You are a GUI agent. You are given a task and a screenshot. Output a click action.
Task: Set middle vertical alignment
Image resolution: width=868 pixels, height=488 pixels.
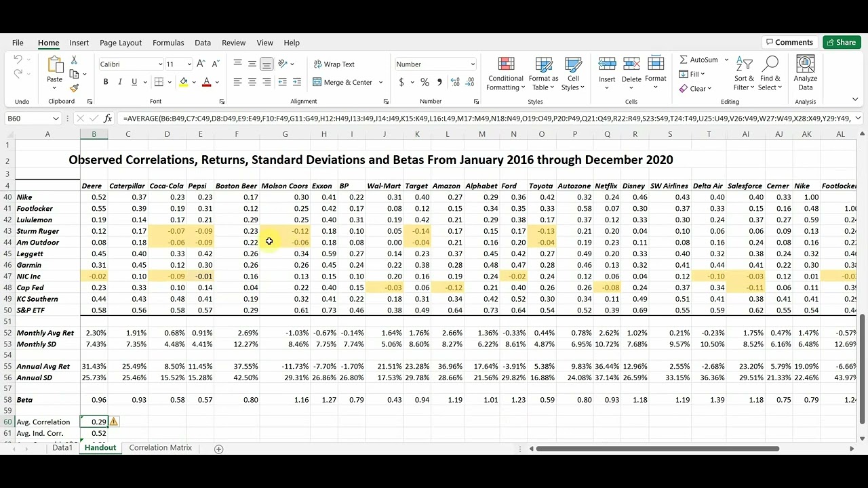point(252,64)
